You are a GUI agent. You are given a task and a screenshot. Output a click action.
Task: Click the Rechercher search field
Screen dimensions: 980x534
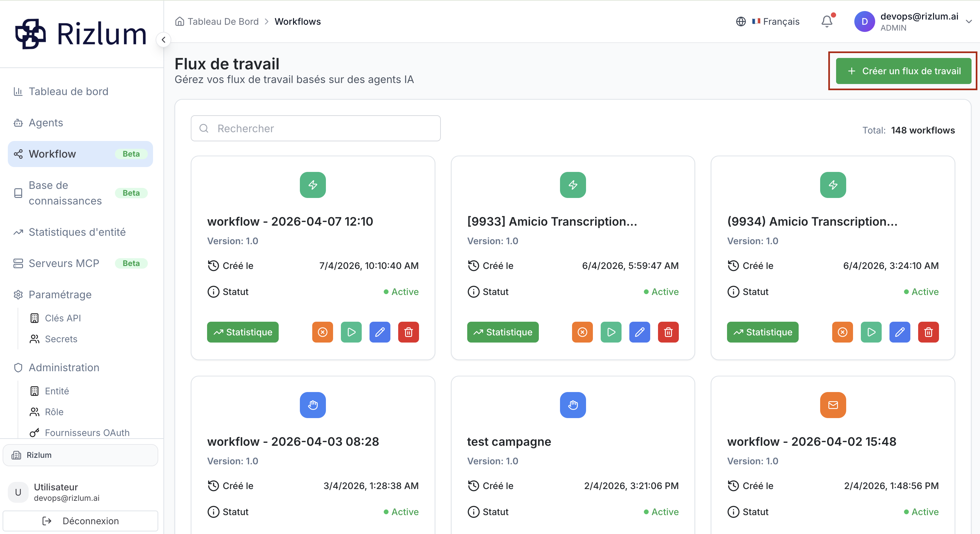coord(316,129)
